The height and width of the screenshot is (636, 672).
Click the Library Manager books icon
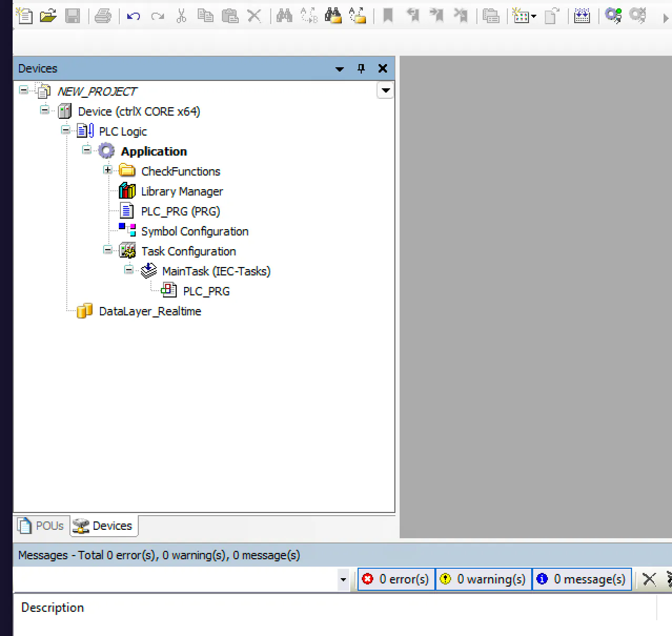pyautogui.click(x=127, y=191)
